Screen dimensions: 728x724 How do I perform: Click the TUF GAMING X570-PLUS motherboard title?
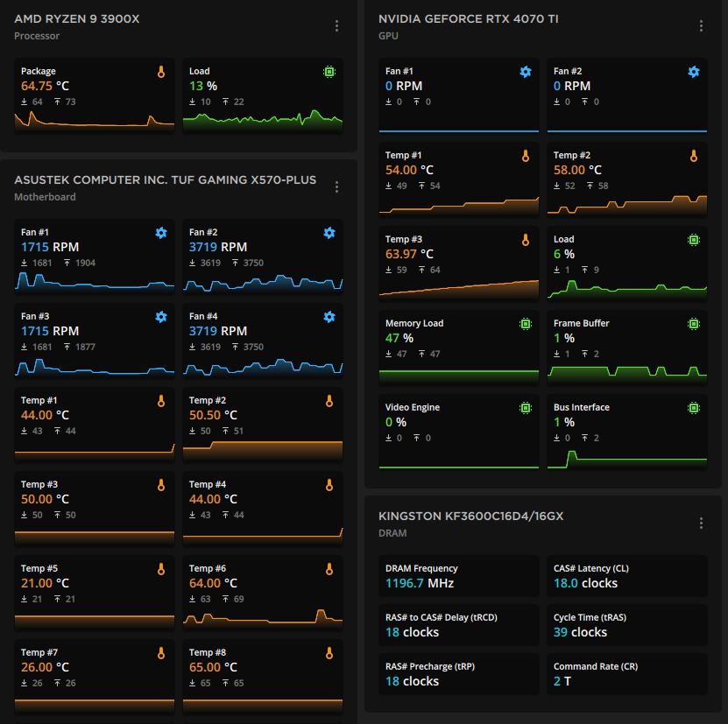[x=166, y=180]
